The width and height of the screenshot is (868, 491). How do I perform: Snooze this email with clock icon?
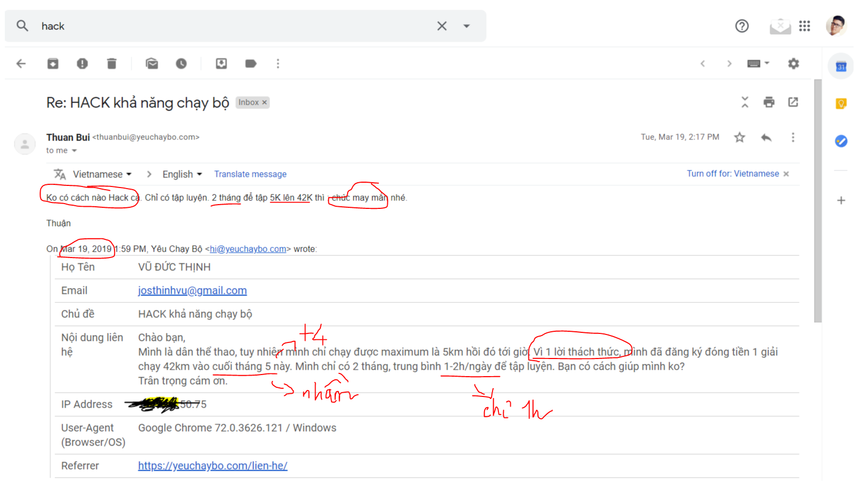(x=181, y=64)
